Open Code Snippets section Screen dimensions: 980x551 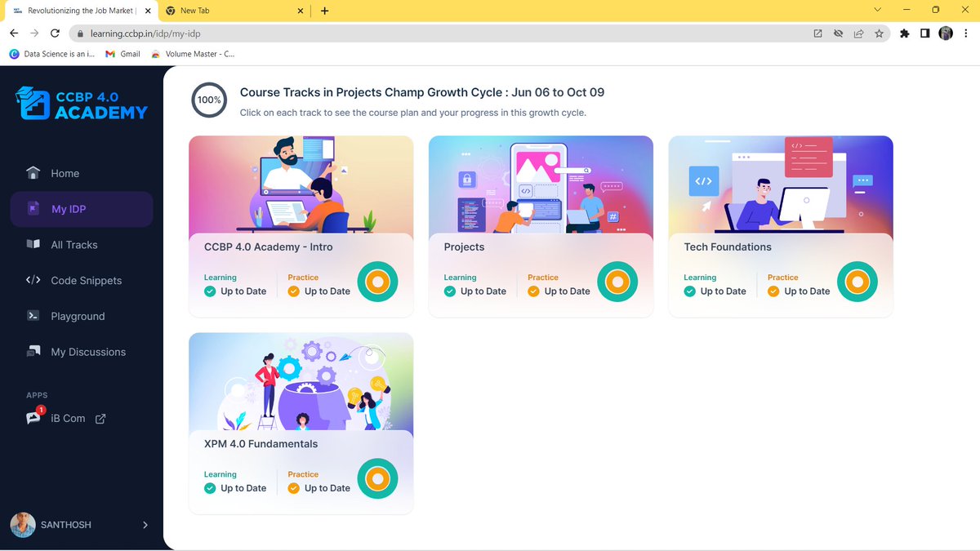coord(86,280)
